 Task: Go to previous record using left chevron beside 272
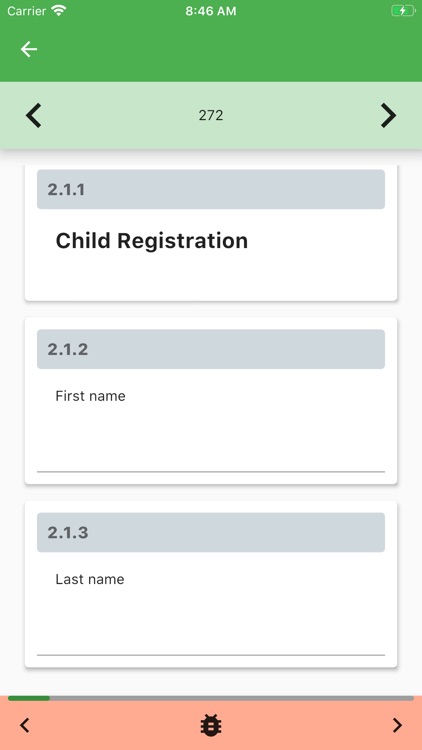click(x=33, y=115)
